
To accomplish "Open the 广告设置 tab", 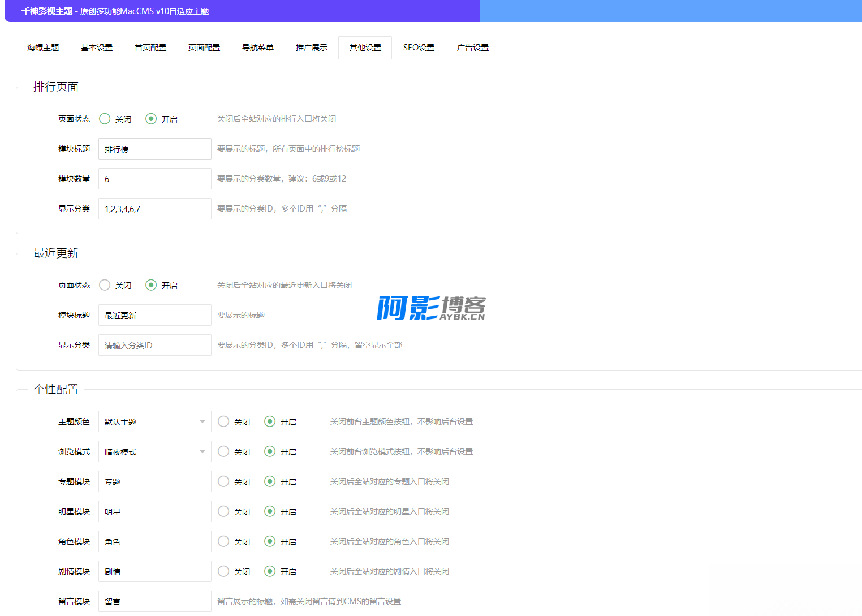I will [x=473, y=48].
